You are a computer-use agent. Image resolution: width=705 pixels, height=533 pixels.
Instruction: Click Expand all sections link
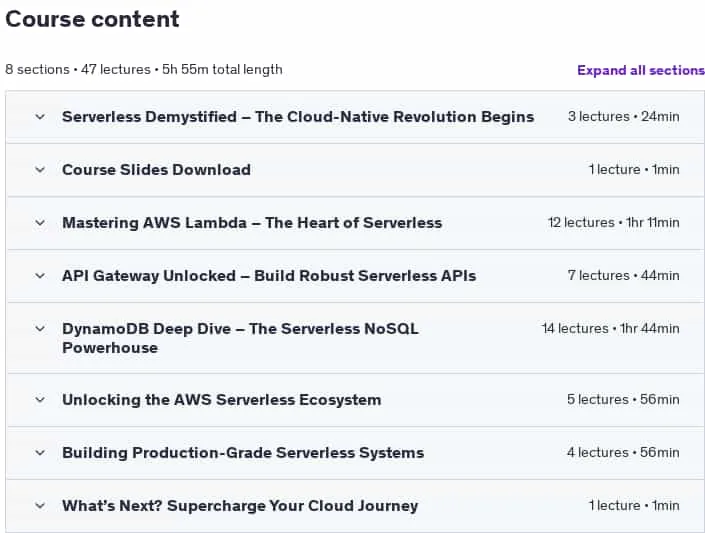[641, 70]
